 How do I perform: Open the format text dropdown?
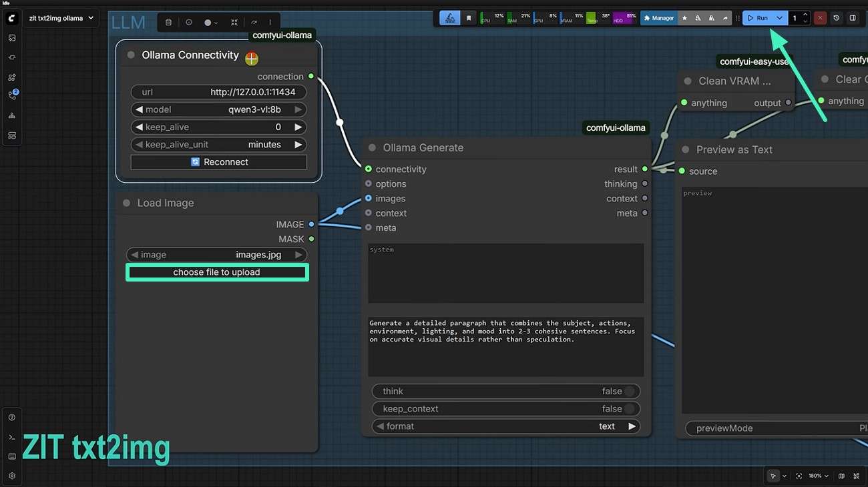pos(505,426)
